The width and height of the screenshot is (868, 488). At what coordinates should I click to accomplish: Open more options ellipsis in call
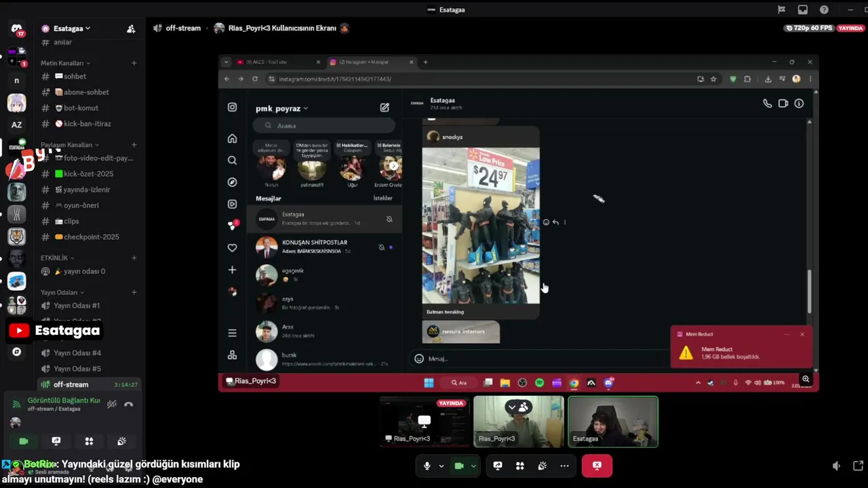564,466
